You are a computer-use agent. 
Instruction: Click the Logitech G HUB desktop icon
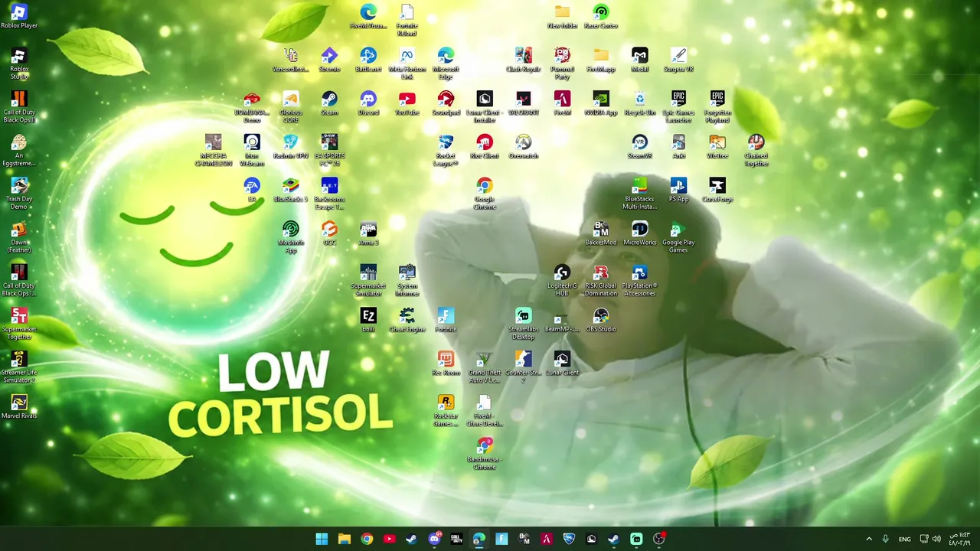coord(562,281)
